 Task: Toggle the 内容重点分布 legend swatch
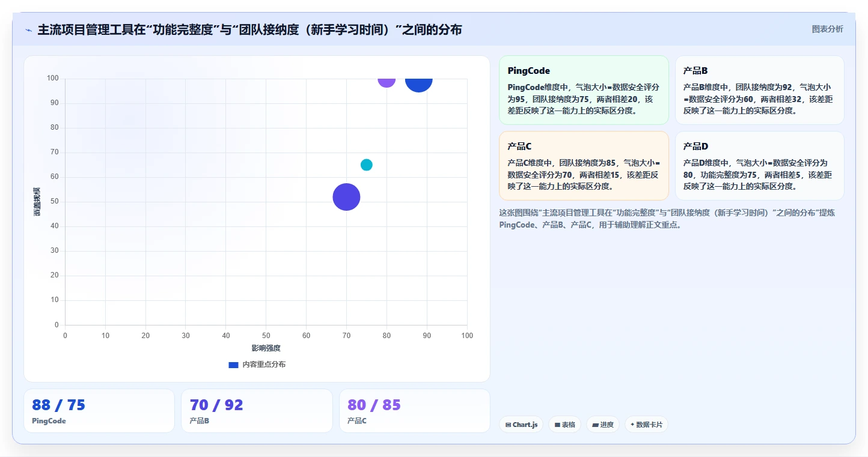pos(234,365)
